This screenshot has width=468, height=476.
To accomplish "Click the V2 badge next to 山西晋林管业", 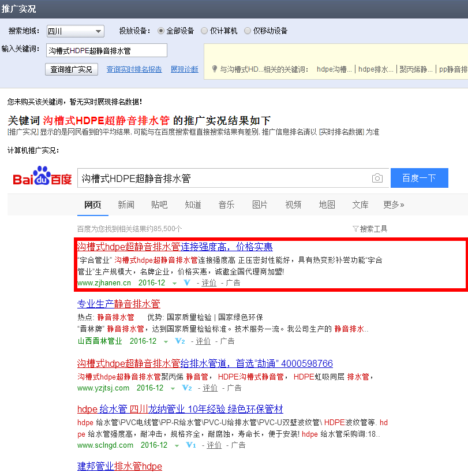I will click(180, 341).
